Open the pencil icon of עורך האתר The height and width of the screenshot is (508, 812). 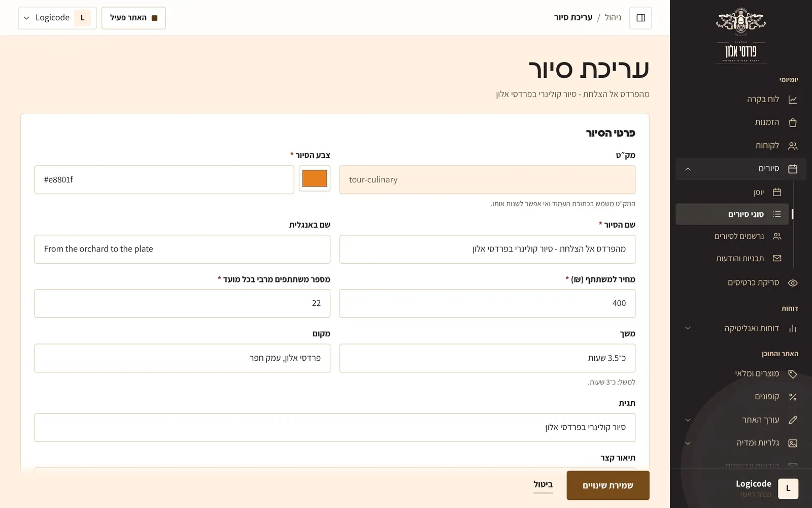coord(793,420)
